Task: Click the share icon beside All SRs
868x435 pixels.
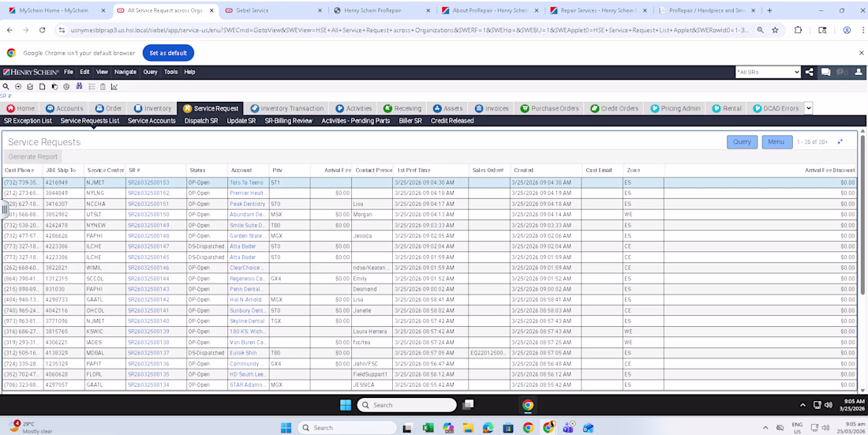Action: pos(810,72)
